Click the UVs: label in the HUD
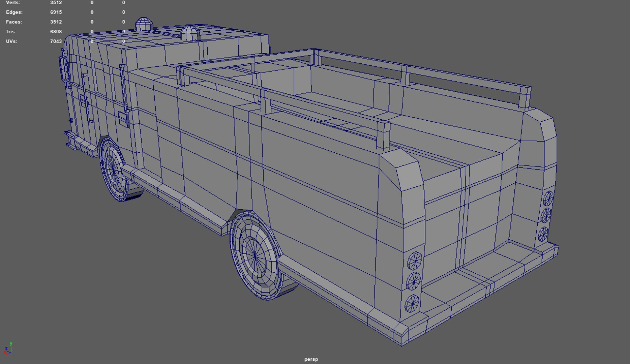Image resolution: width=630 pixels, height=364 pixels. pyautogui.click(x=11, y=41)
